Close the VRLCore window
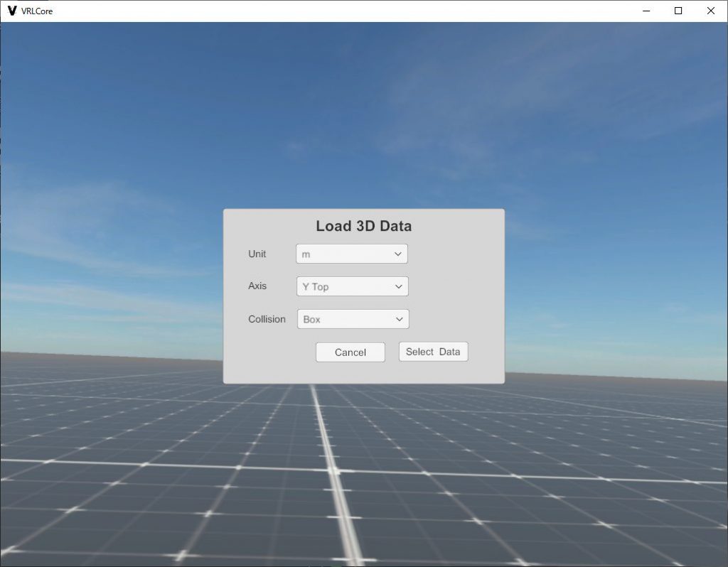Image resolution: width=728 pixels, height=567 pixels. click(710, 11)
